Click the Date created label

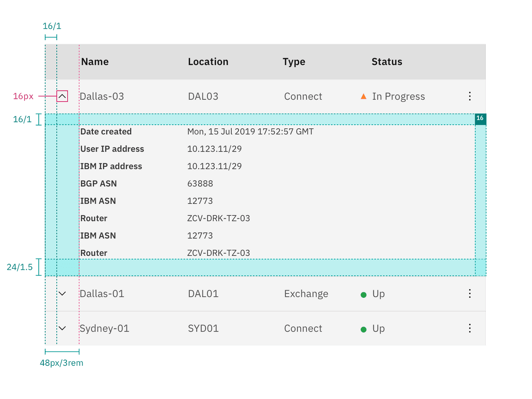(x=106, y=132)
